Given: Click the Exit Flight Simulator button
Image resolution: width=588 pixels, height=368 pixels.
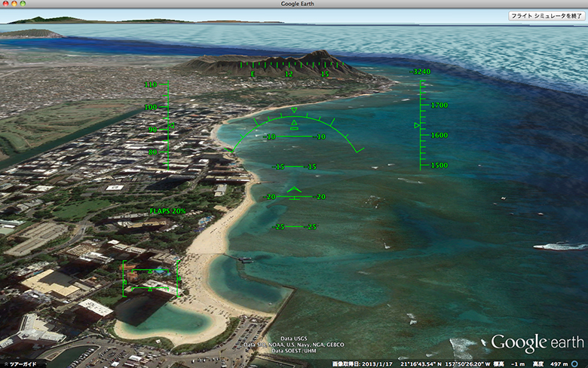Looking at the screenshot, I should click(x=545, y=15).
